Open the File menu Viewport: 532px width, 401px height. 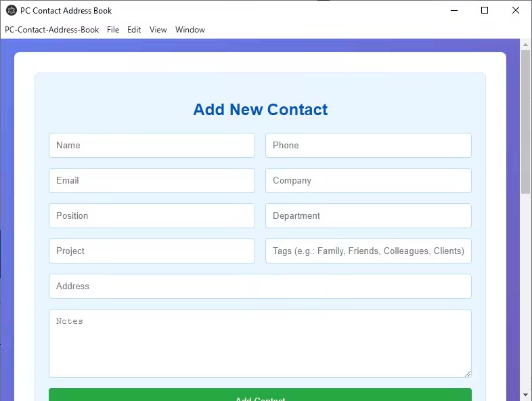pos(113,30)
